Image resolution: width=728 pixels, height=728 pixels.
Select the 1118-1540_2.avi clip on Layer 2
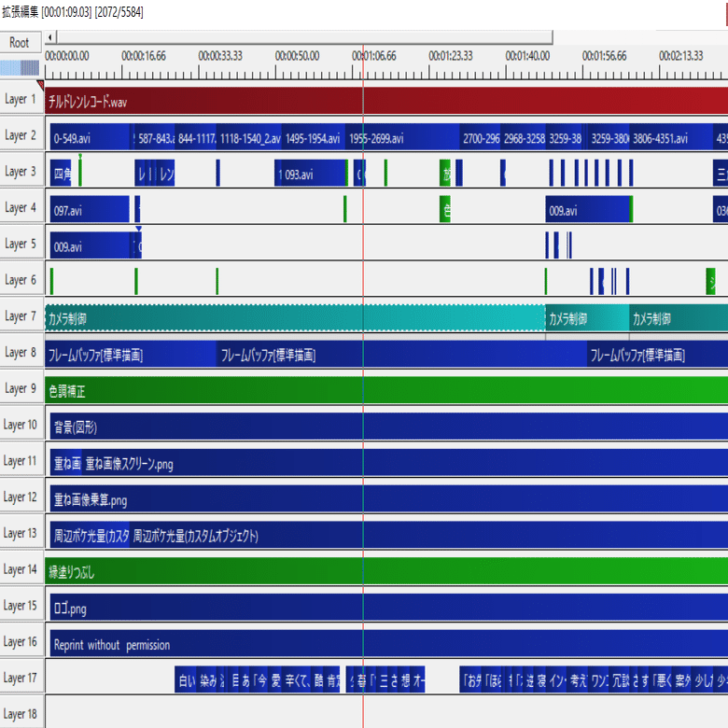(x=249, y=137)
